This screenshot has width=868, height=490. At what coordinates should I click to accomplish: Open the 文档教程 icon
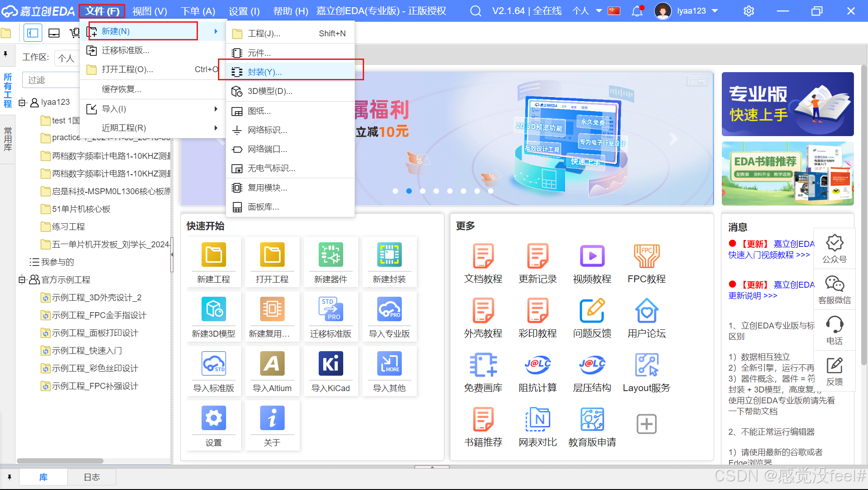coord(483,256)
